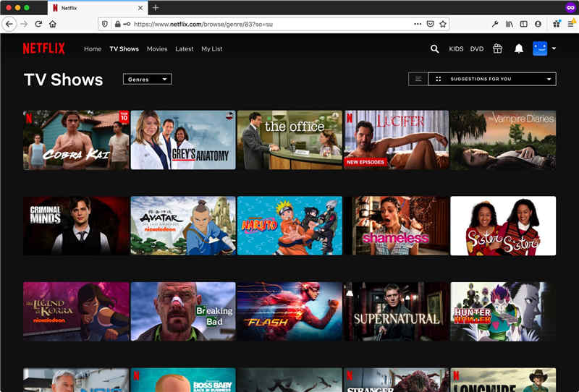Screen dimensions: 579x392
Task: Open My List in navigation
Action: pyautogui.click(x=212, y=48)
